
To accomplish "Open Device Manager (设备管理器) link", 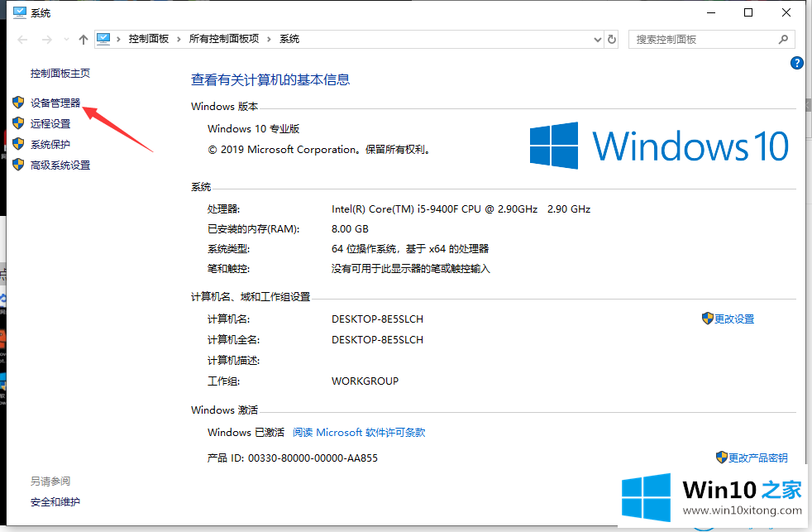I will [x=55, y=103].
